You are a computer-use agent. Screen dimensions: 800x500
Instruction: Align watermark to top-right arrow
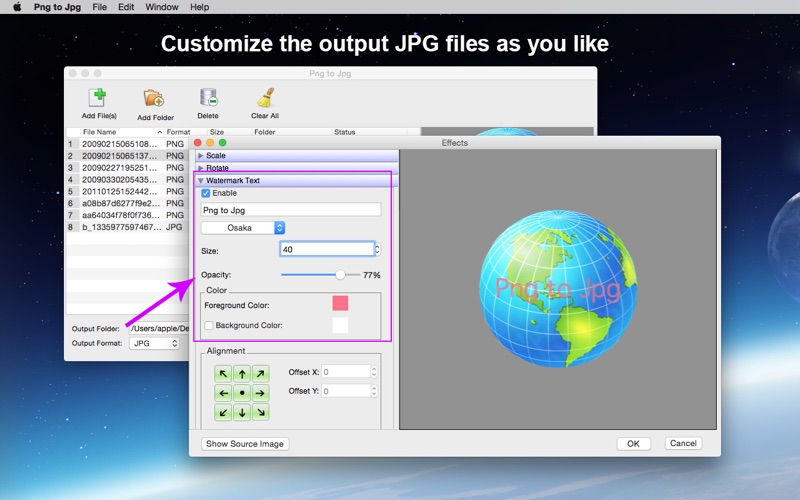[260, 374]
